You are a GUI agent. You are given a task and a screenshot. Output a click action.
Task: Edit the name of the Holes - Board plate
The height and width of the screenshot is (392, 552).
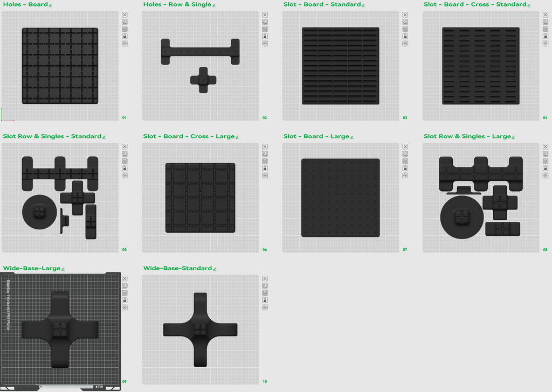click(x=51, y=5)
